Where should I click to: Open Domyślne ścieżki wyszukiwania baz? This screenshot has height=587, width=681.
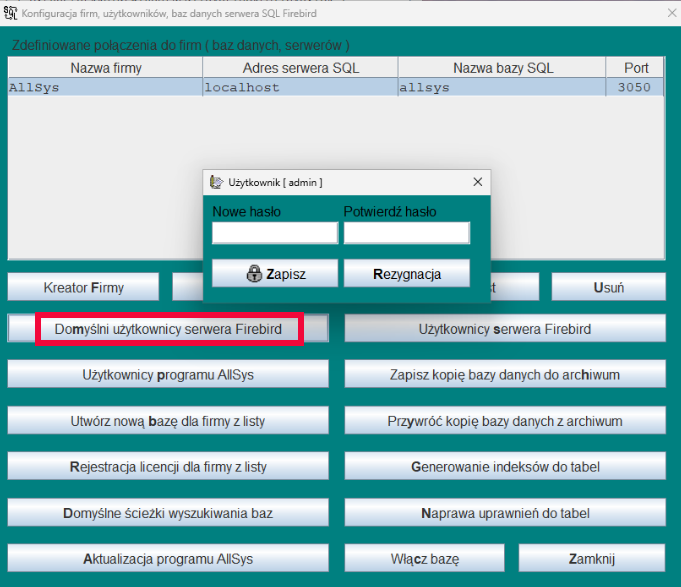click(168, 512)
